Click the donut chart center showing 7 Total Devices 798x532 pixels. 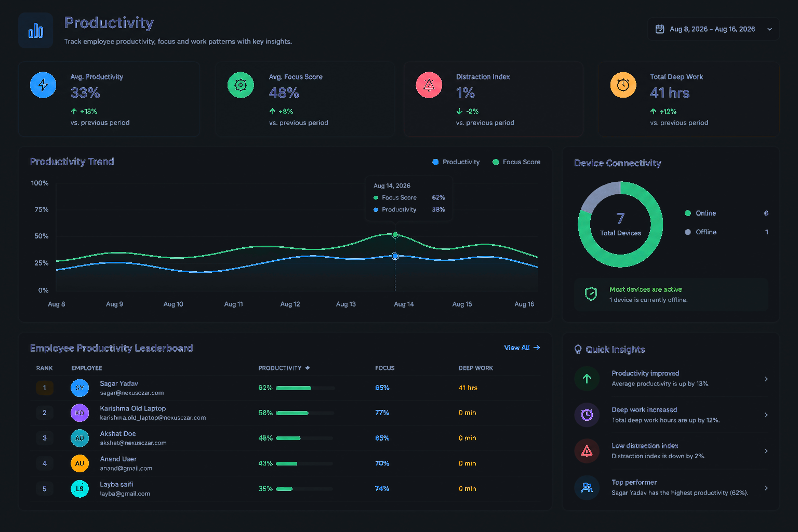(x=620, y=224)
